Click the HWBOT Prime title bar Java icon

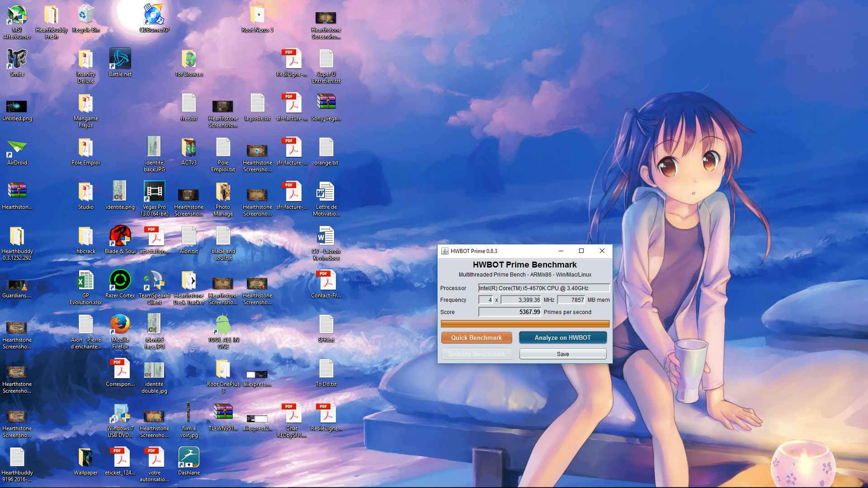(445, 251)
